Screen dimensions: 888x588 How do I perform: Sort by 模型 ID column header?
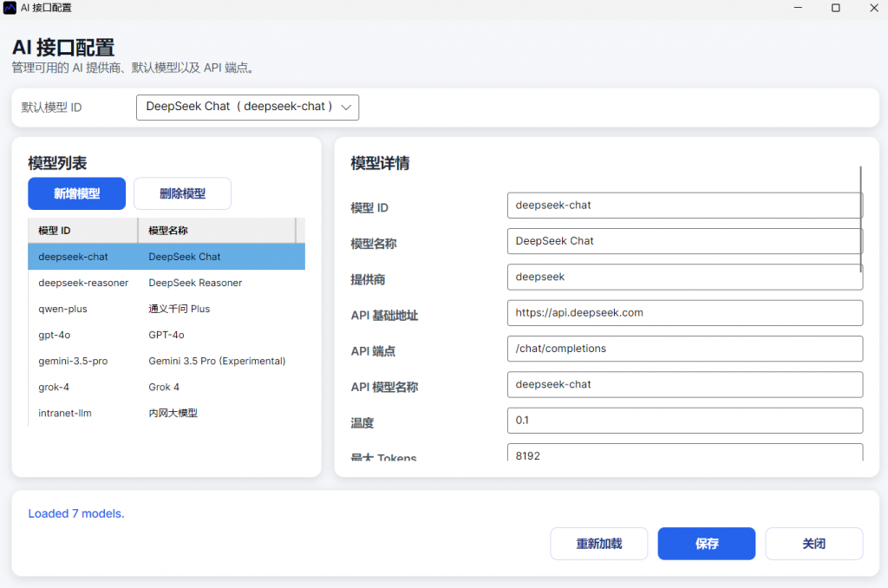pos(83,231)
